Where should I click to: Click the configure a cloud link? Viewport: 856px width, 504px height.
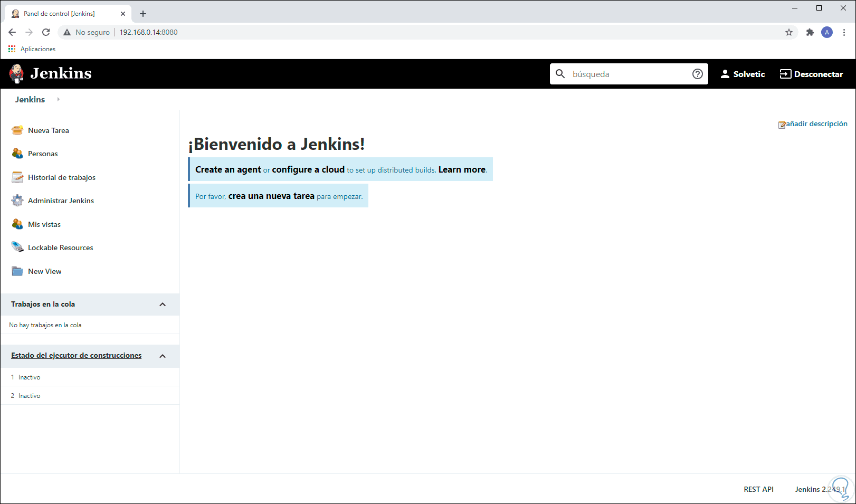point(308,169)
